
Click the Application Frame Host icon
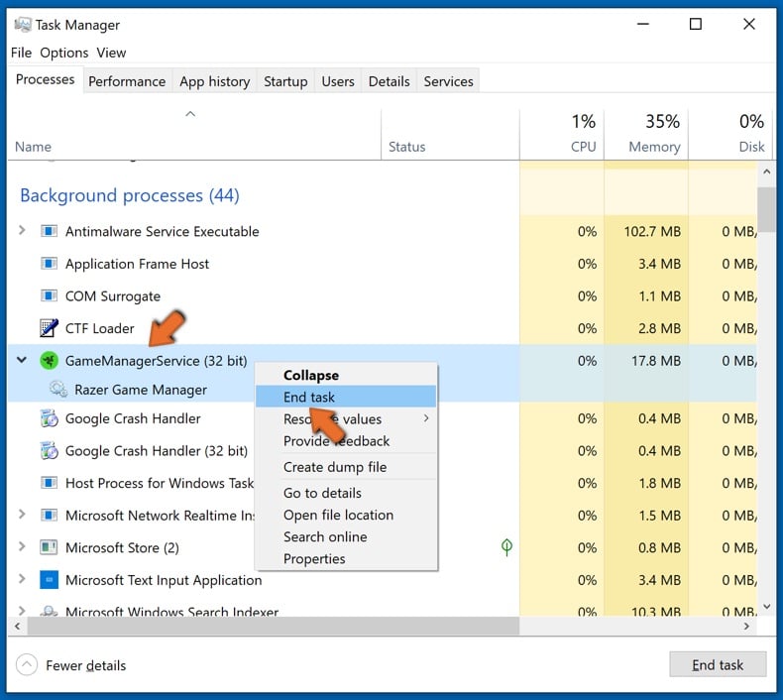click(49, 264)
